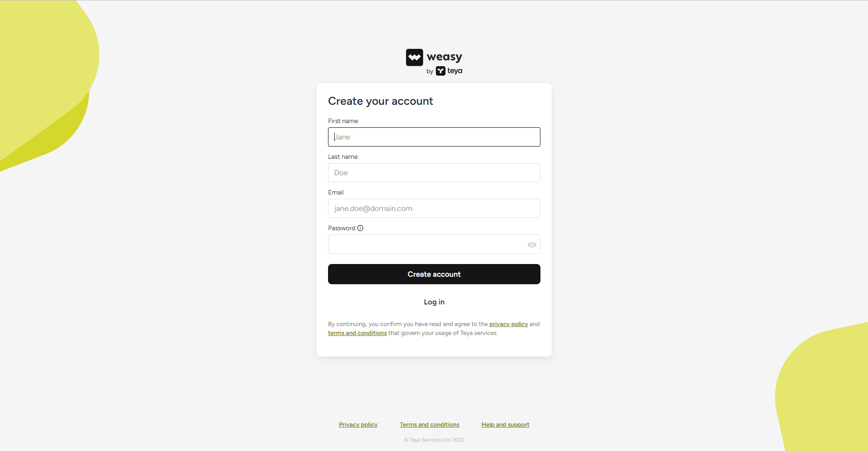The height and width of the screenshot is (451, 868).
Task: Click the weasy logo icon
Action: pyautogui.click(x=414, y=57)
